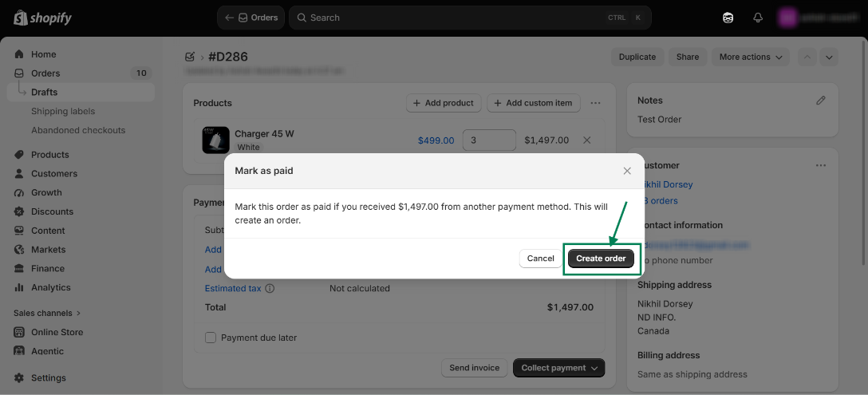Cancel the Mark as paid dialog

click(540, 259)
